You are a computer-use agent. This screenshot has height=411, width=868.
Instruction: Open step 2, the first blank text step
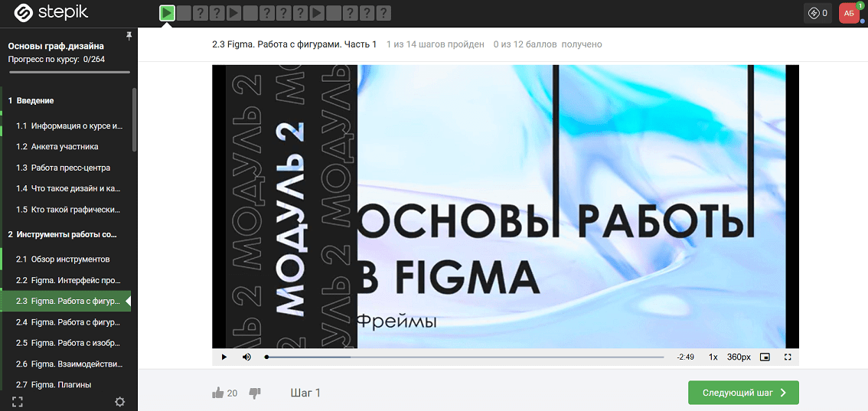click(184, 13)
